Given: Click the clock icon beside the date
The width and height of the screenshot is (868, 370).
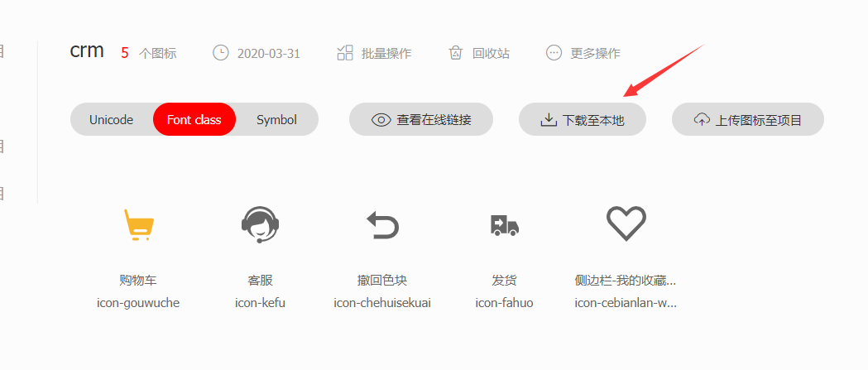Looking at the screenshot, I should (221, 53).
